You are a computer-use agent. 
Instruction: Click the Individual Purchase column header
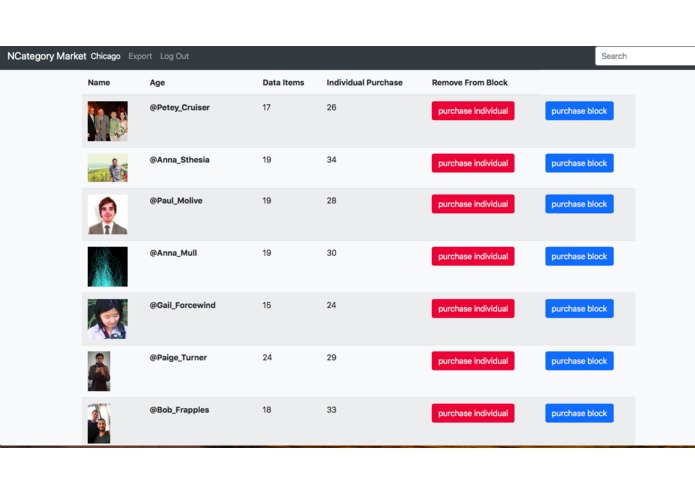click(x=364, y=82)
